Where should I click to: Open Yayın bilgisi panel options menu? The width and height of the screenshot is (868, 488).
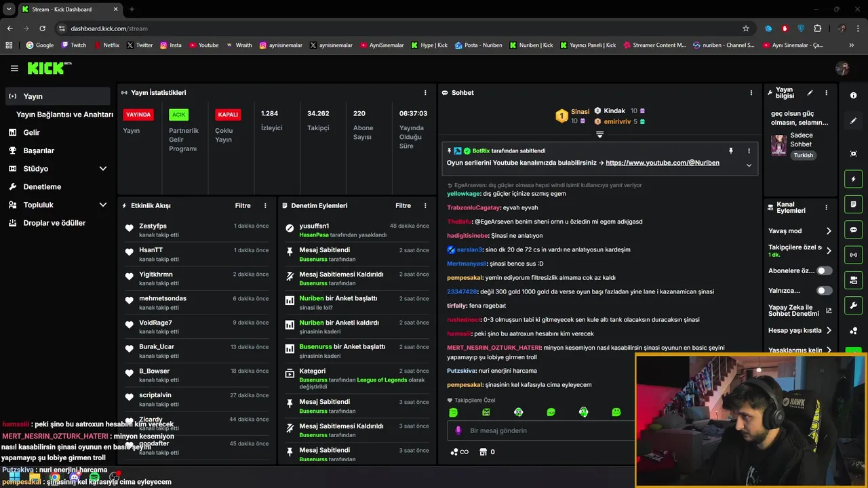pyautogui.click(x=826, y=93)
